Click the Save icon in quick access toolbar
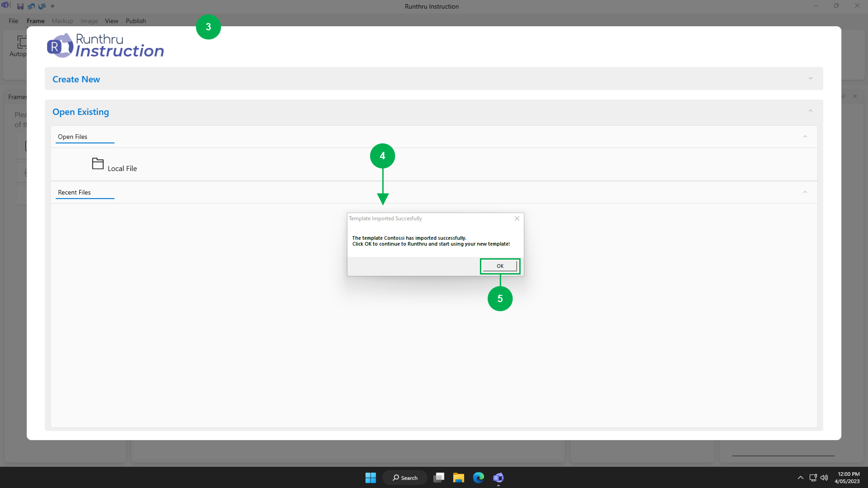868x488 pixels. coord(20,6)
